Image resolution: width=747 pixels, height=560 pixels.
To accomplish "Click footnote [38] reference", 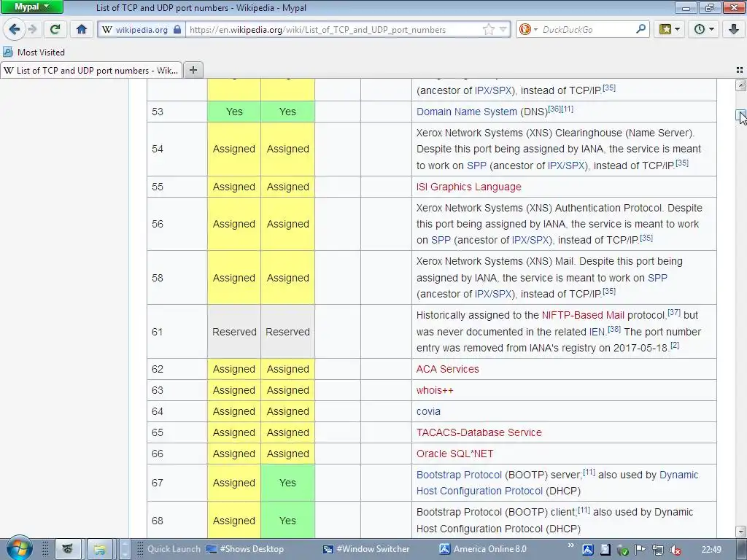I will point(614,329).
